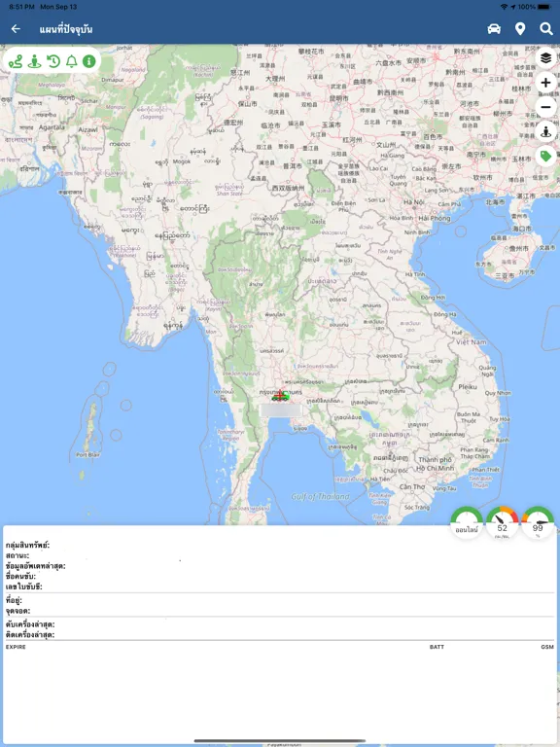Tap Cần Thơ map label

[412, 487]
